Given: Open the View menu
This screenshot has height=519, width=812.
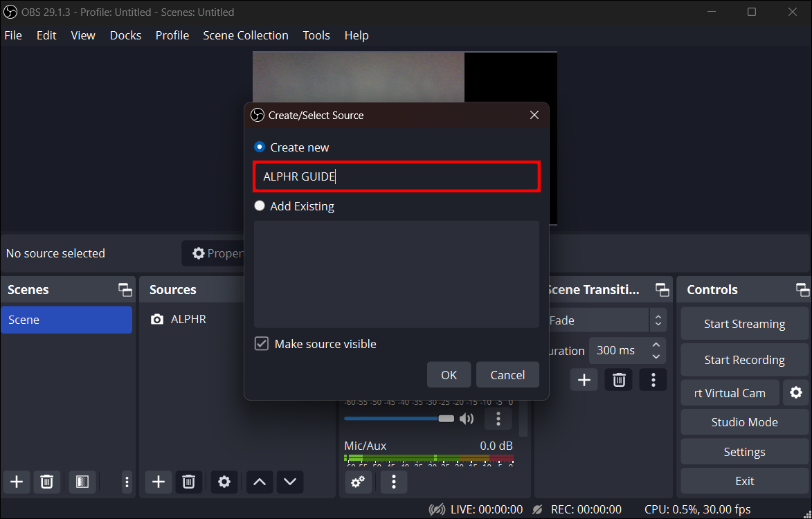Looking at the screenshot, I should pos(83,35).
